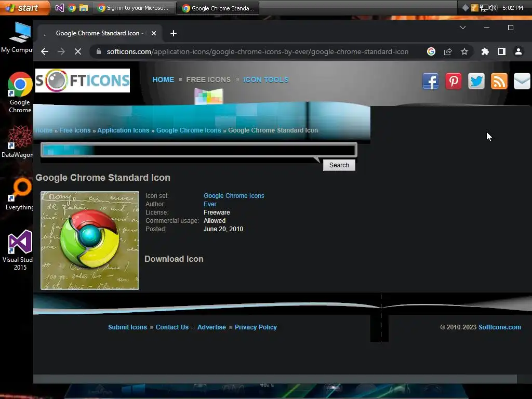Viewport: 532px width, 399px height.
Task: Open the ICON TOOLS navigation item
Action: tap(265, 79)
